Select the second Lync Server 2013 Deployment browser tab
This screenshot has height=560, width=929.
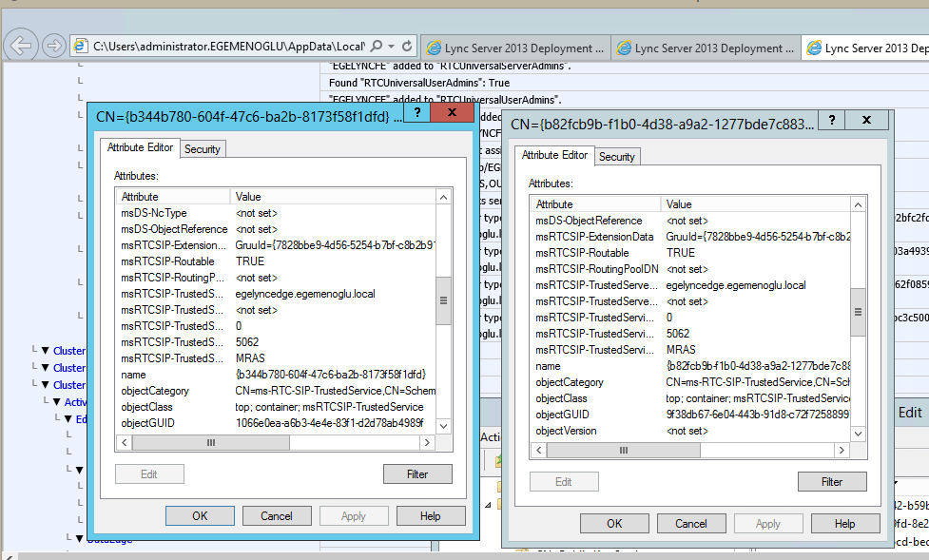(x=704, y=48)
